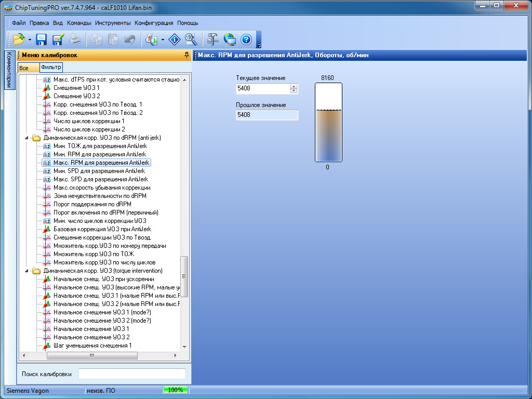Switch to the Фильтр tab
This screenshot has height=399, width=532.
click(x=51, y=68)
